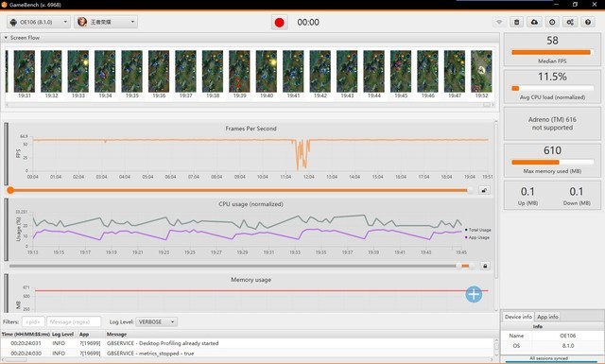Open the OE106 (8.1.0) device dropdown
This screenshot has width=605, height=364.
click(39, 22)
